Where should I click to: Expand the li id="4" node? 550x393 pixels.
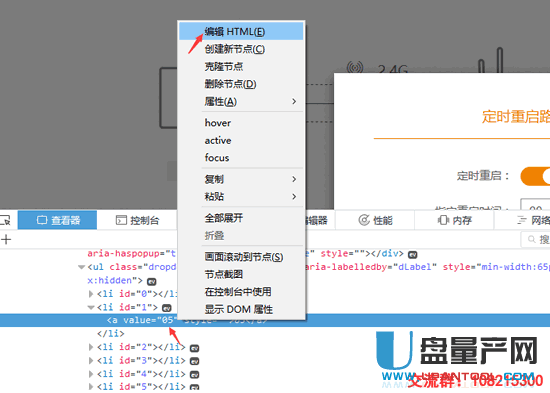click(x=91, y=374)
